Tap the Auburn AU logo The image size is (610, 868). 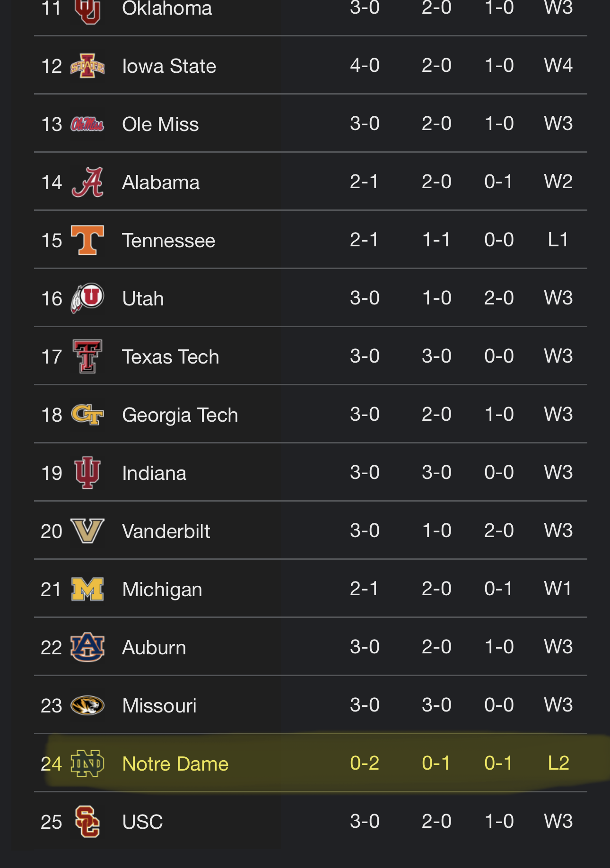click(87, 647)
